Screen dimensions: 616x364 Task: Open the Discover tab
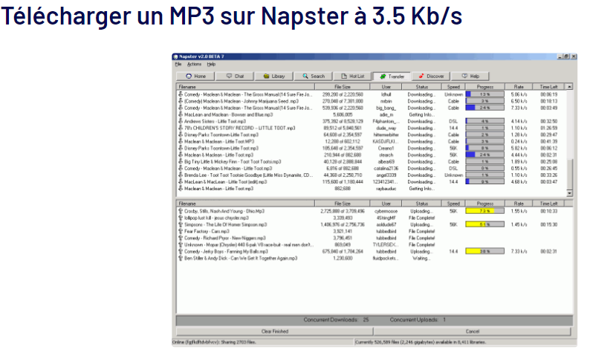pos(431,77)
